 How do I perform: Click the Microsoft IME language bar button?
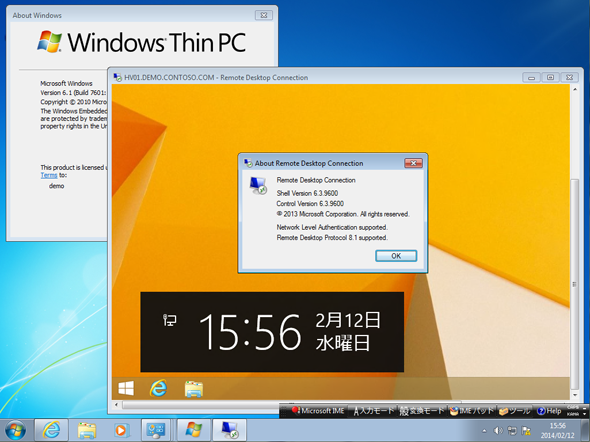318,411
